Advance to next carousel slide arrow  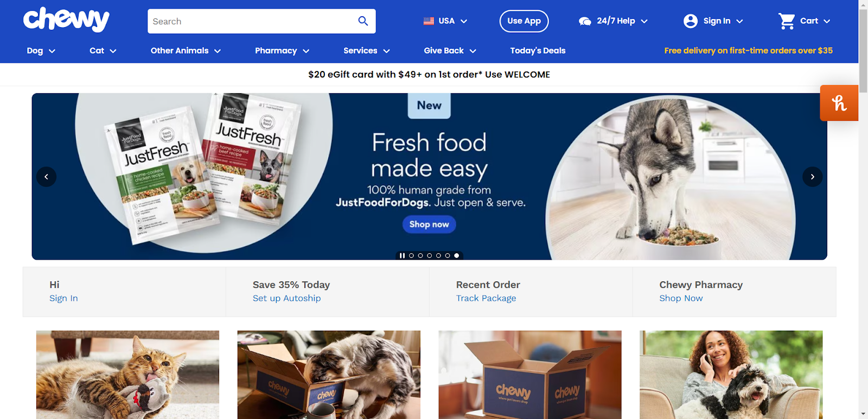[x=812, y=177]
